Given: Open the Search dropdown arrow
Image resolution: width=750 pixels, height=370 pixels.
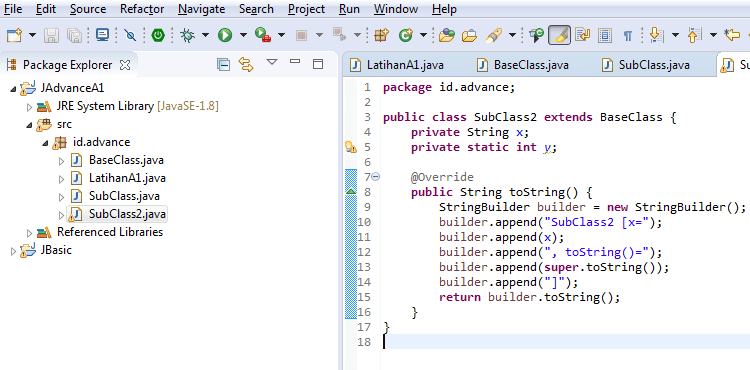Looking at the screenshot, I should [x=512, y=35].
